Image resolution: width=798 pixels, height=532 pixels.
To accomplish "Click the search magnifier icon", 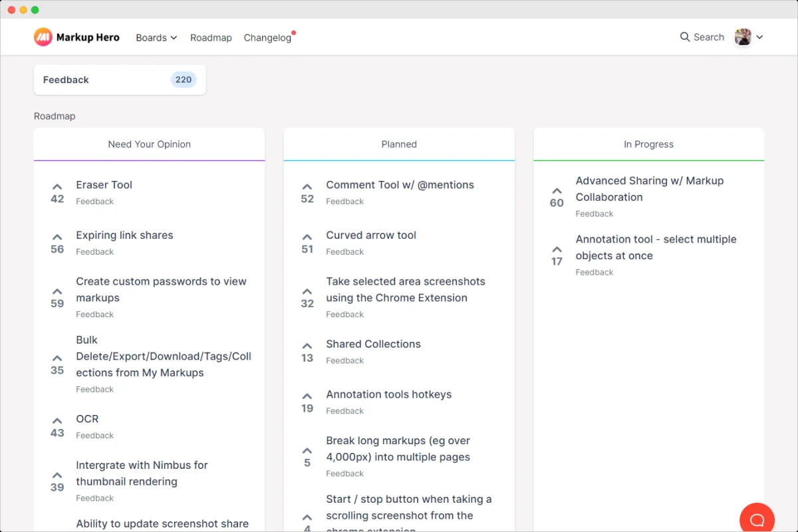I will point(685,37).
